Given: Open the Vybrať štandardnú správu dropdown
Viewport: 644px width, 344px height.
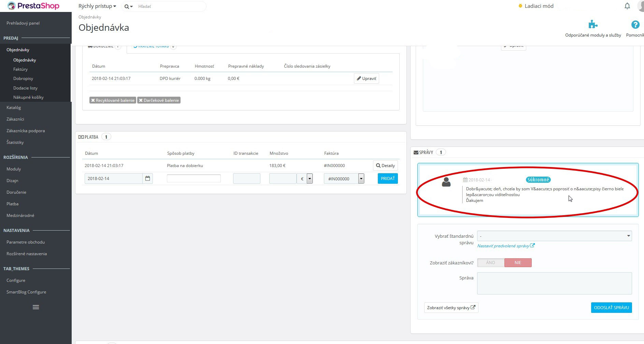Looking at the screenshot, I should (554, 236).
